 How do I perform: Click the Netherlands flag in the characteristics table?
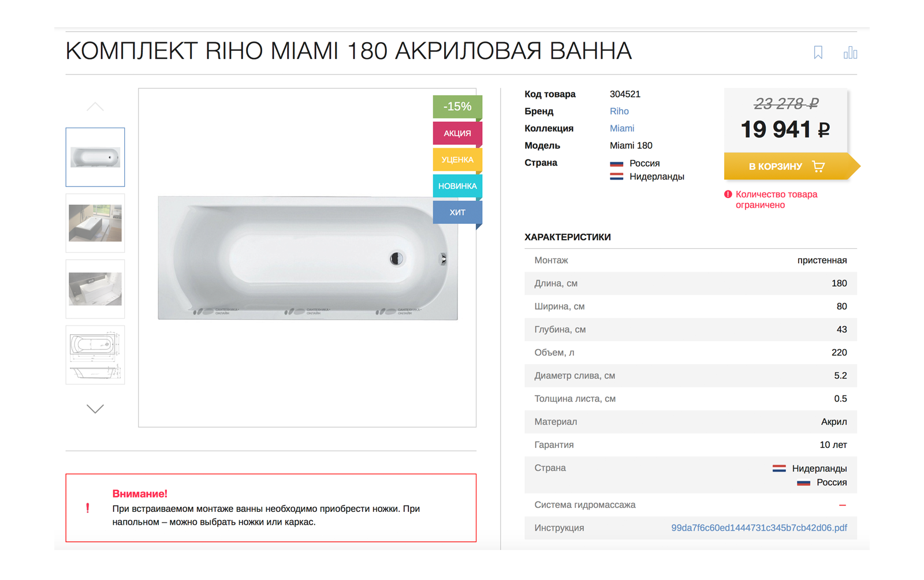point(779,469)
